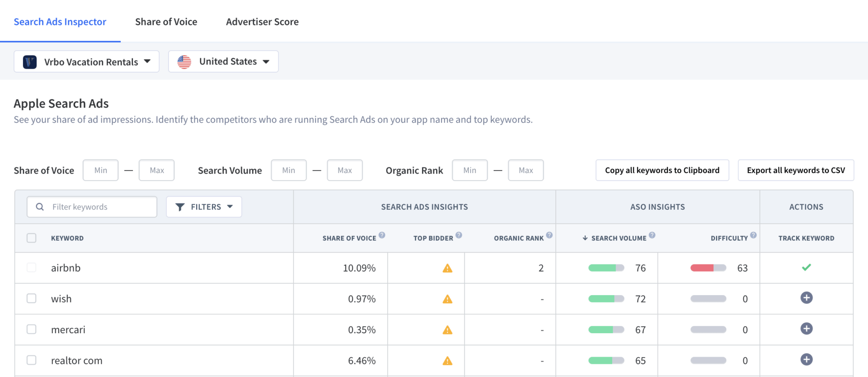Sort by the SHARE OF VOICE column header

pyautogui.click(x=349, y=238)
